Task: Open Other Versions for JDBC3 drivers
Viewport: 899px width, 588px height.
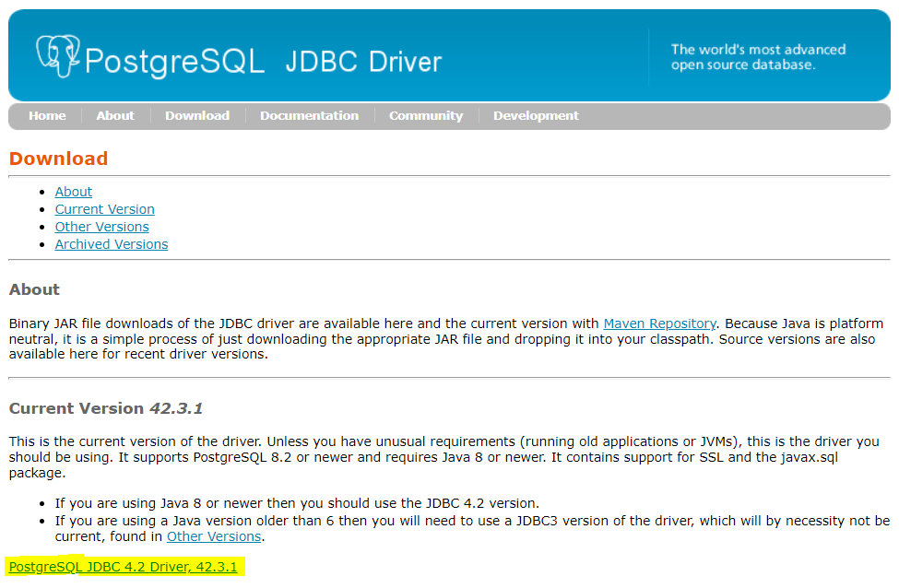Action: 213,535
